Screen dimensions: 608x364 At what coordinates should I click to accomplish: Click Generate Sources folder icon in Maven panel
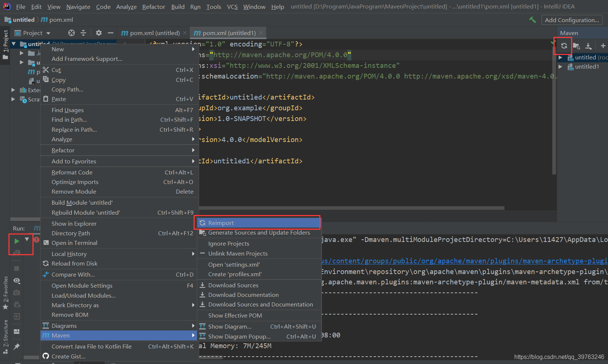(x=576, y=46)
